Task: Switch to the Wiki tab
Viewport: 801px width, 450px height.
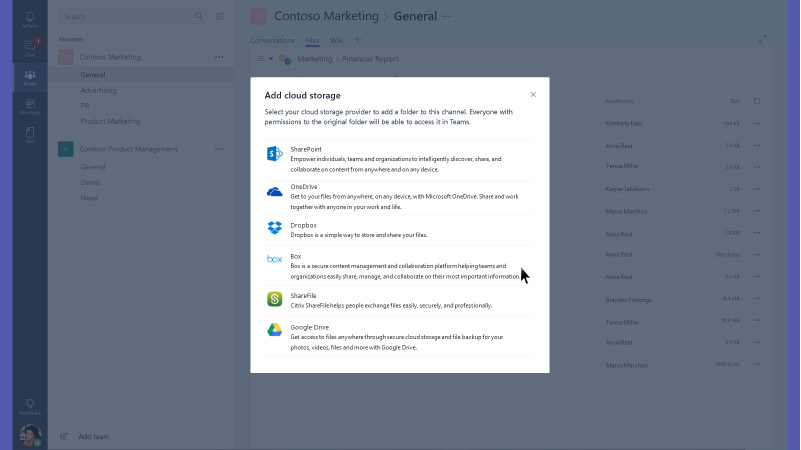Action: 337,40
